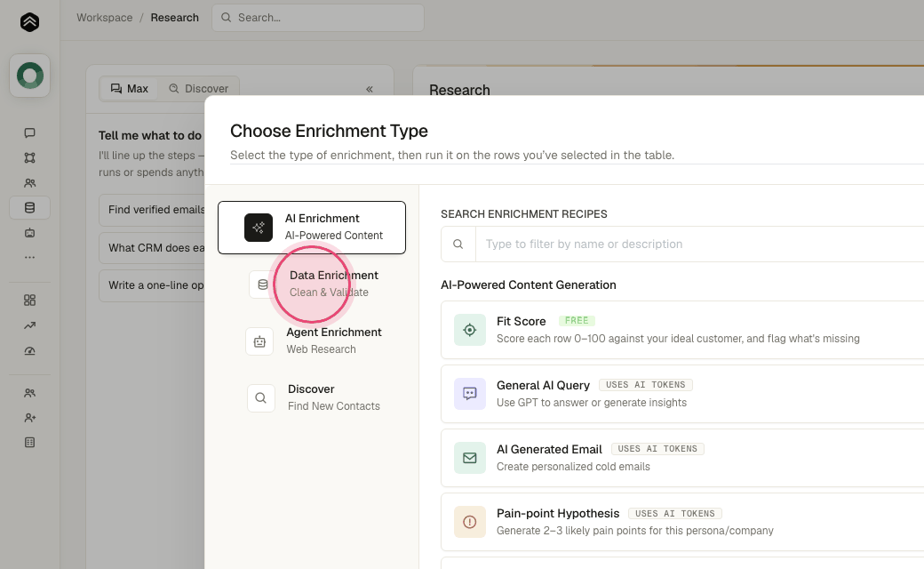The image size is (924, 569).
Task: Select AI Enrichment type
Action: tap(312, 228)
